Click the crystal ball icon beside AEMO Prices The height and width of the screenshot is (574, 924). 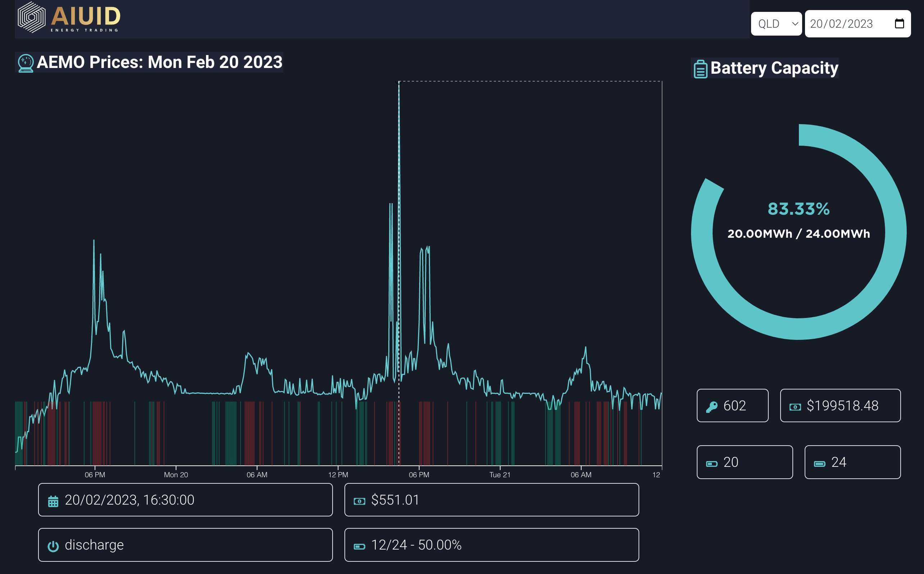pyautogui.click(x=26, y=63)
